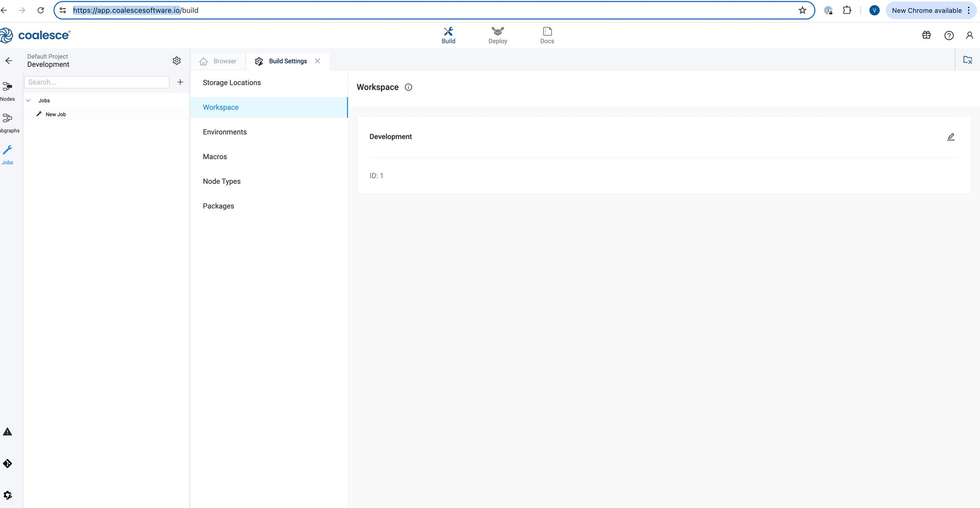This screenshot has width=980, height=508.
Task: Select Storage Locations settings
Action: click(232, 83)
